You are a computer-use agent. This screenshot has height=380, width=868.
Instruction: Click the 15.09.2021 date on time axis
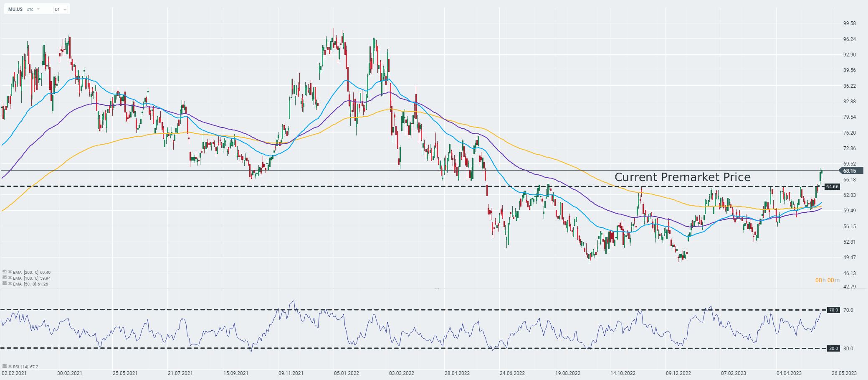(236, 373)
